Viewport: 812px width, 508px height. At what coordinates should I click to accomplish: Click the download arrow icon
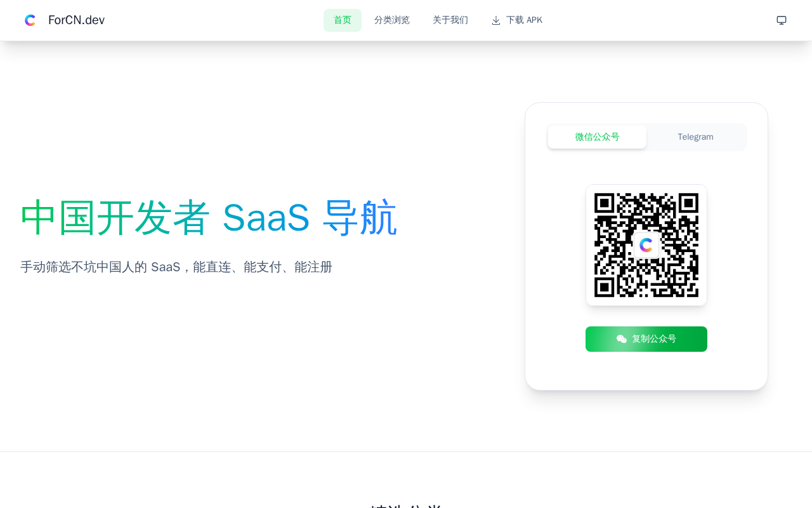coord(496,20)
